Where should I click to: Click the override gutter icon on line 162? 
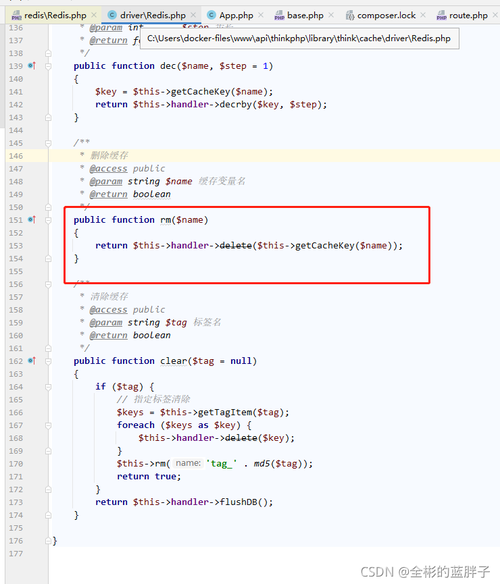tap(32, 361)
